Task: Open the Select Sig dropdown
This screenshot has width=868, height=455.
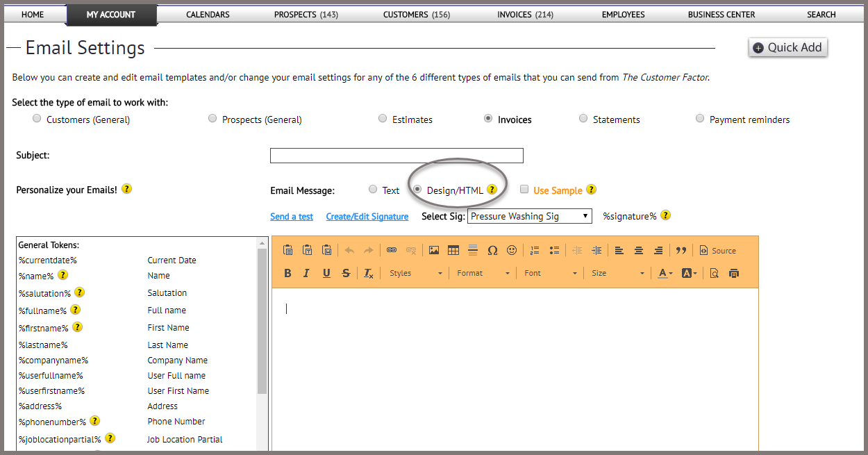Action: pos(529,216)
